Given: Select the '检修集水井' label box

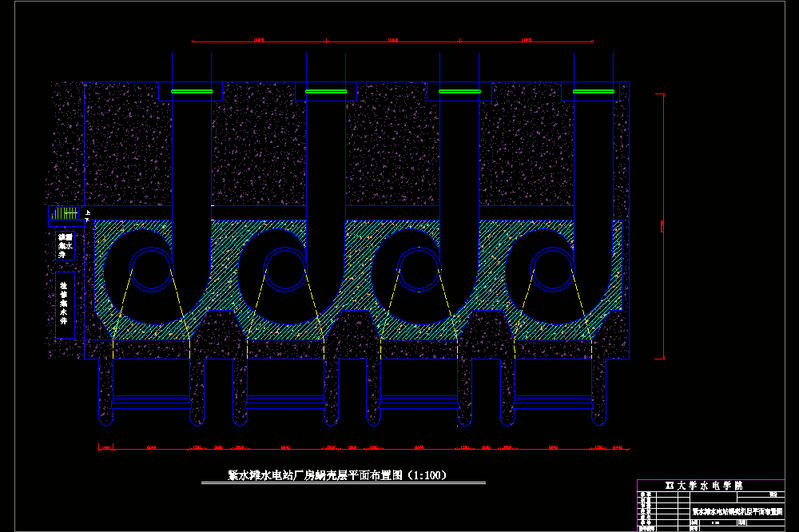Looking at the screenshot, I should (x=65, y=304).
